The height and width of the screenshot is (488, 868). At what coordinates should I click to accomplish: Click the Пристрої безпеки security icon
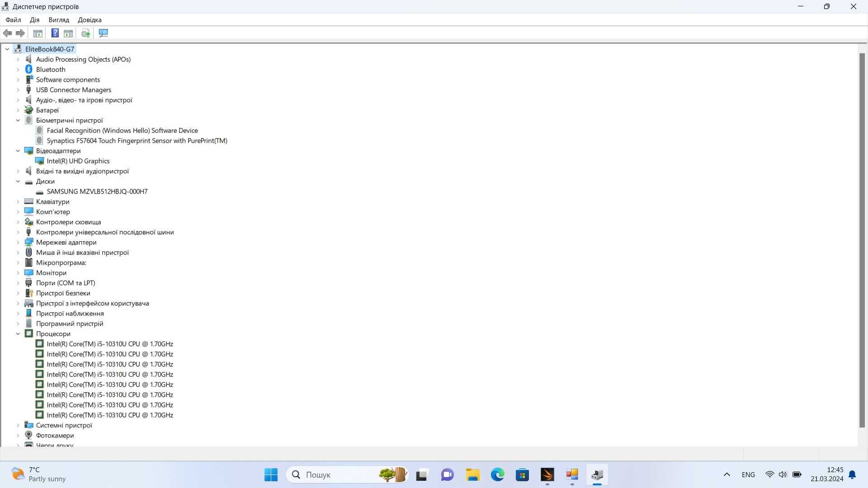(28, 293)
